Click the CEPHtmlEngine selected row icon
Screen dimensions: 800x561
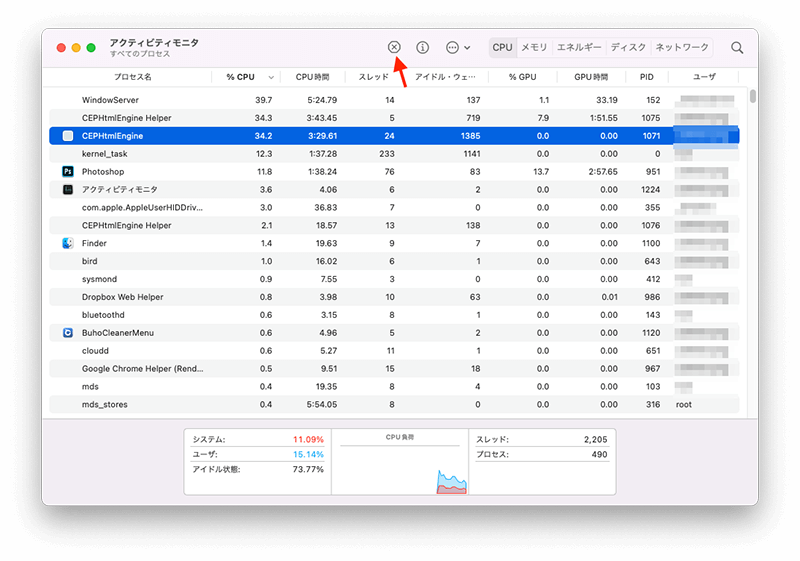[x=68, y=136]
